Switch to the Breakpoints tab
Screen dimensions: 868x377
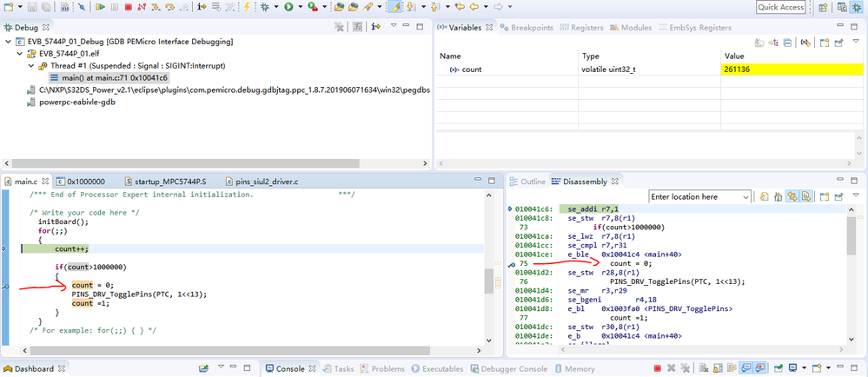pos(526,28)
